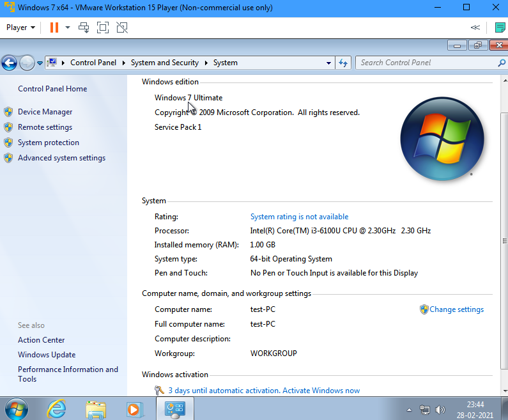Click the shield icon beside System protection
The image size is (508, 420).
8,143
